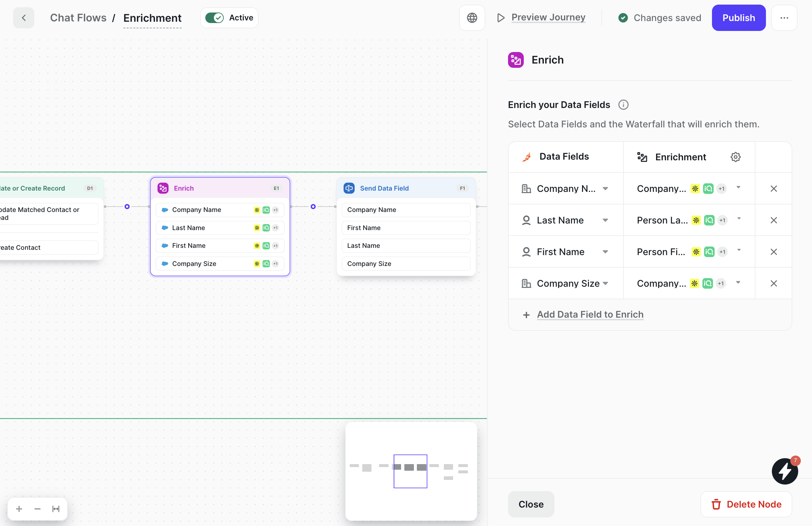This screenshot has width=812, height=526.
Task: Expand the Company Size data field dropdown
Action: coord(606,283)
